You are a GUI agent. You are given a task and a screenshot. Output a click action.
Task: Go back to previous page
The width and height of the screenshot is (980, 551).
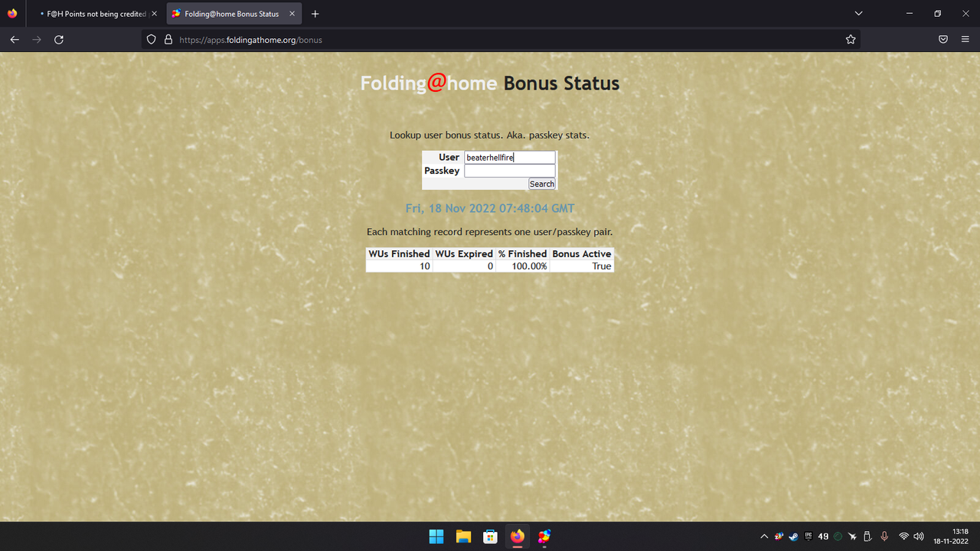pyautogui.click(x=15, y=40)
